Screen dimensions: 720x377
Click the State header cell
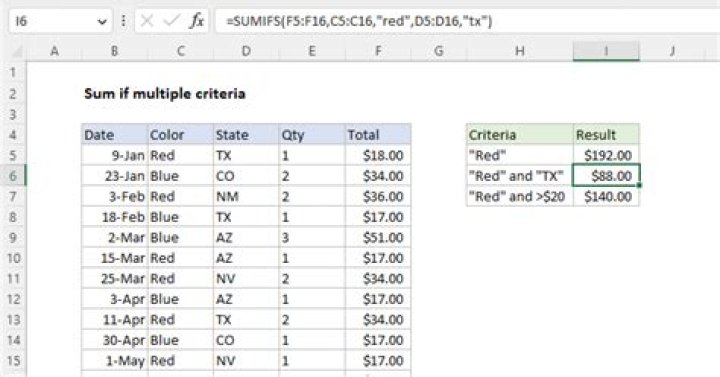246,135
